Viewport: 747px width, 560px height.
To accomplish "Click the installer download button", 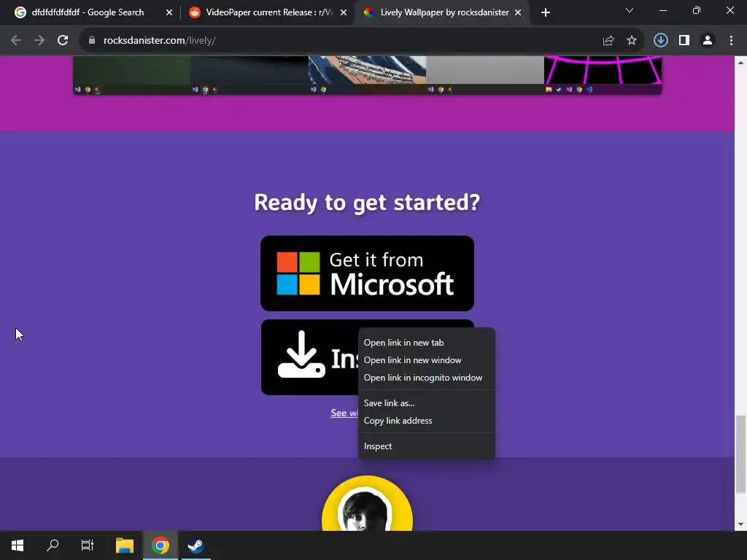I will coord(309,357).
